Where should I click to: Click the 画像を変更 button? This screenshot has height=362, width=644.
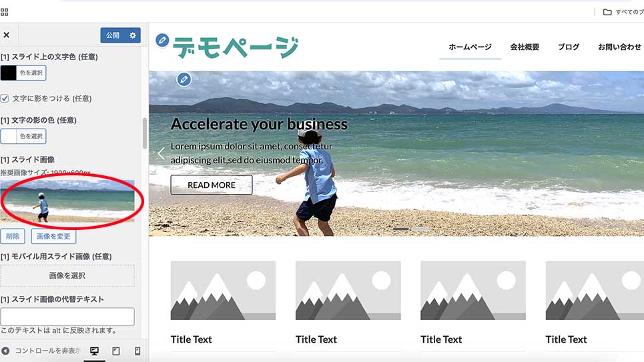click(53, 237)
